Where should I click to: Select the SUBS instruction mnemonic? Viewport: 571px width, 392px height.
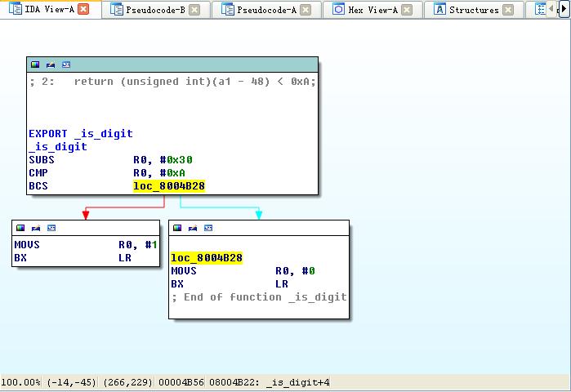pos(42,160)
